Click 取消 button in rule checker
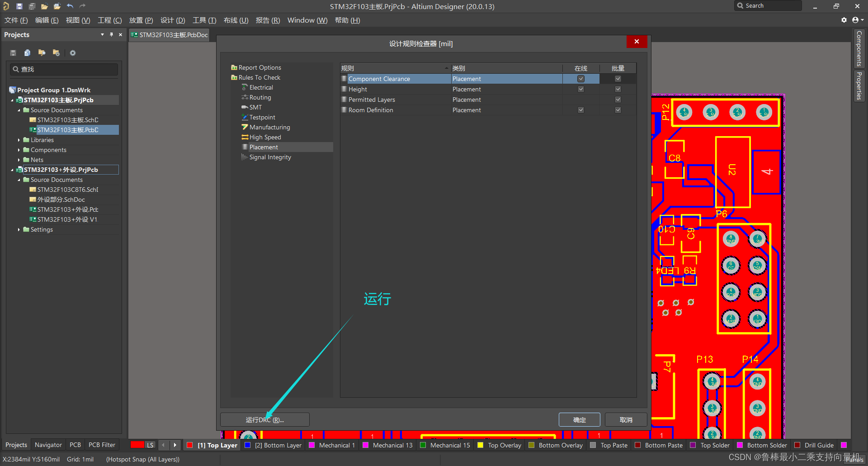 [x=626, y=420]
